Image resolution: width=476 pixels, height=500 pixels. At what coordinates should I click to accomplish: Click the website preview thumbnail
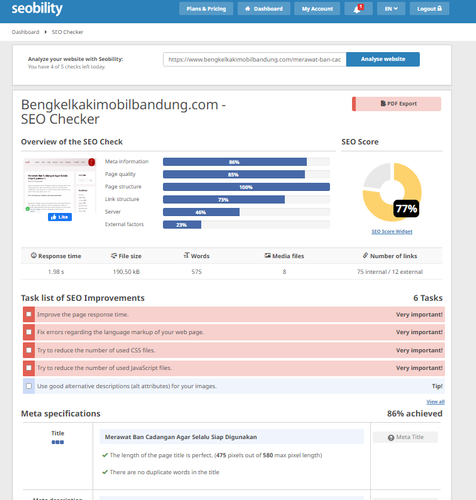pos(60,185)
